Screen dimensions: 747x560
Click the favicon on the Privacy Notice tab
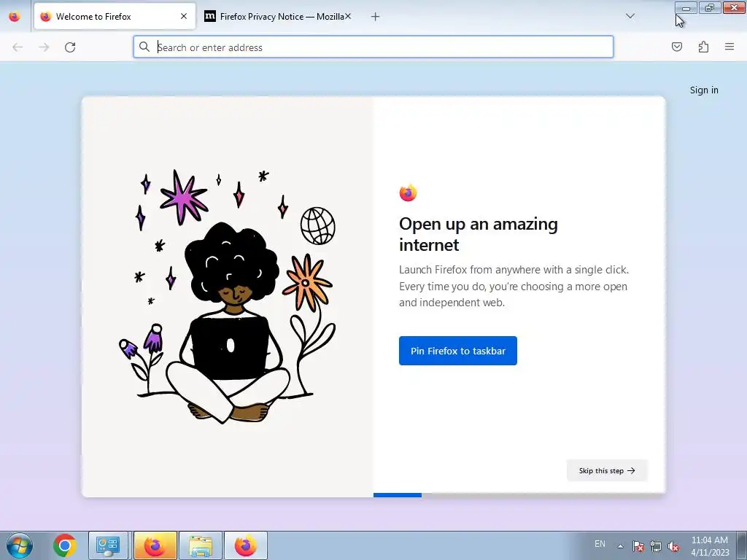[210, 16]
